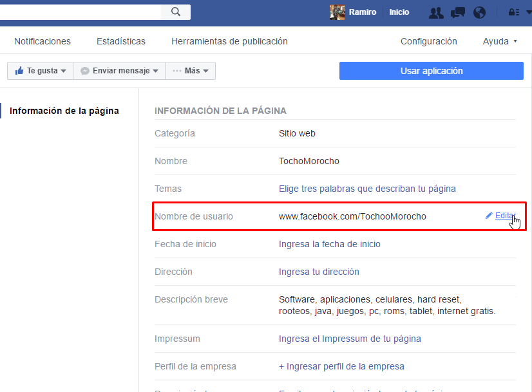Click Ingresa el Impressum de tu página
The height and width of the screenshot is (392, 532).
350,339
